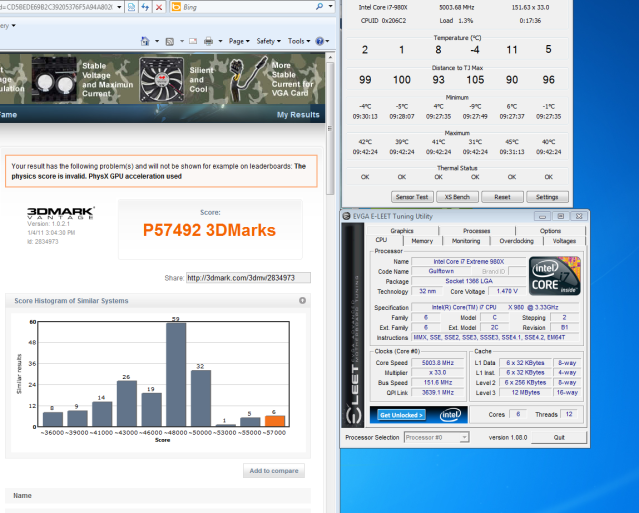Click the RSS feeds icon in command bar
Screen dimensions: 639x513
(168, 41)
